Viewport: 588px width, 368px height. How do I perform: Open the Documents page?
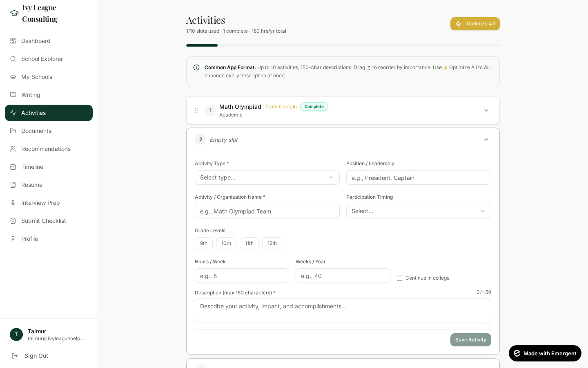pos(49,131)
